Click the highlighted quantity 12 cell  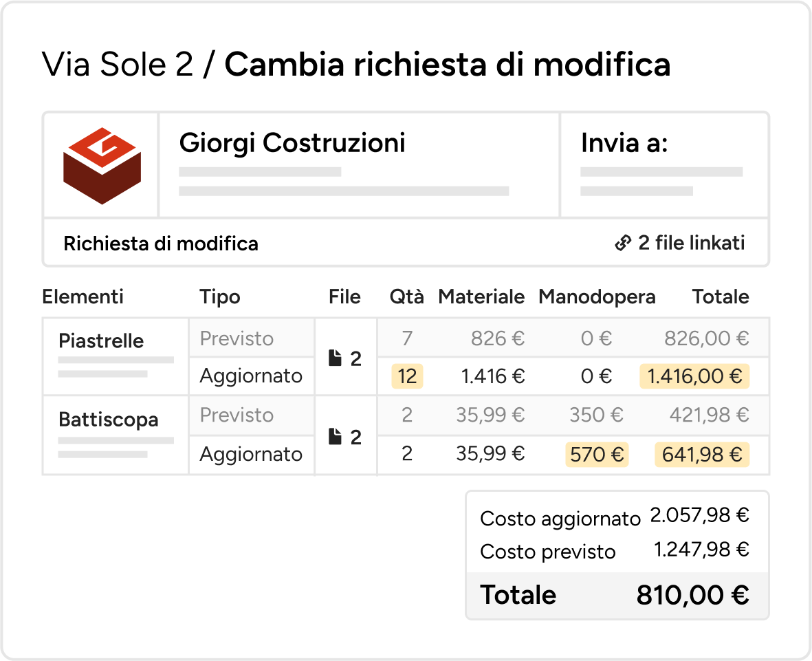pyautogui.click(x=407, y=376)
